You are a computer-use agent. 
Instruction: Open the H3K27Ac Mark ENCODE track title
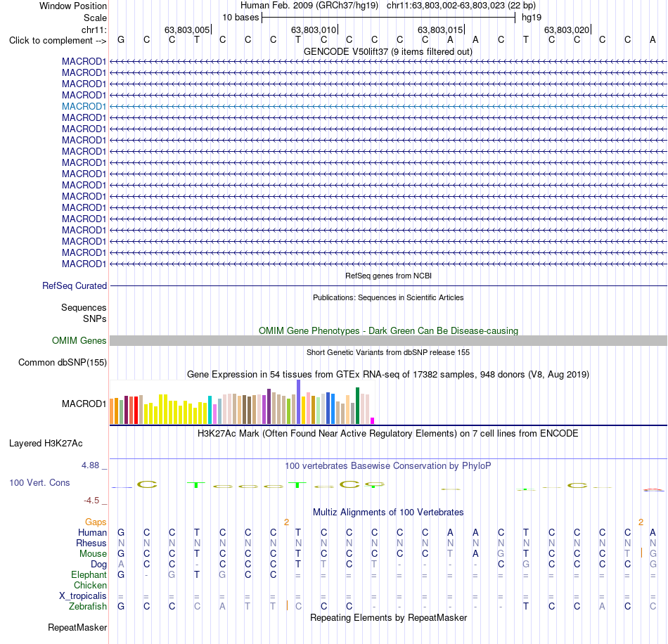click(388, 434)
